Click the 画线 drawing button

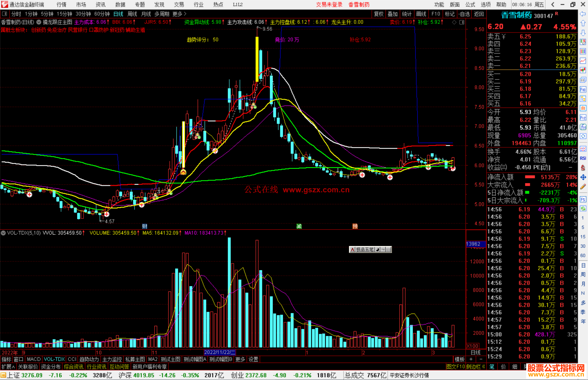(x=421, y=14)
